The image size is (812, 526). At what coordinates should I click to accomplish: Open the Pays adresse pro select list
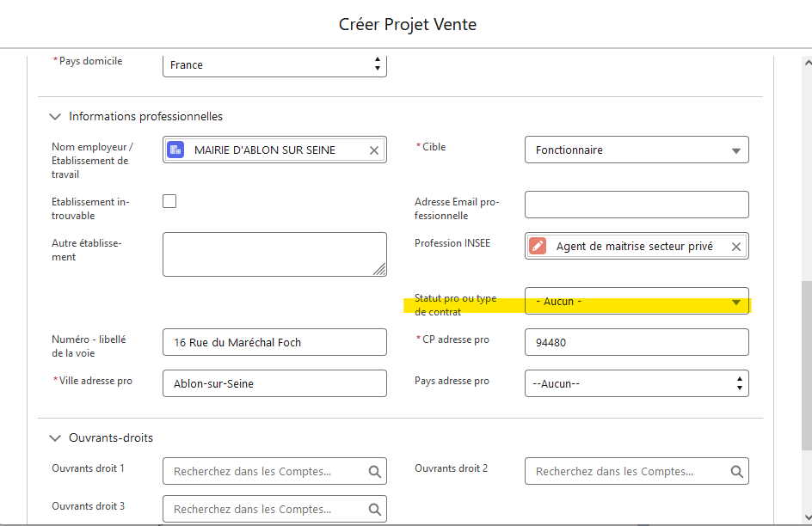637,383
